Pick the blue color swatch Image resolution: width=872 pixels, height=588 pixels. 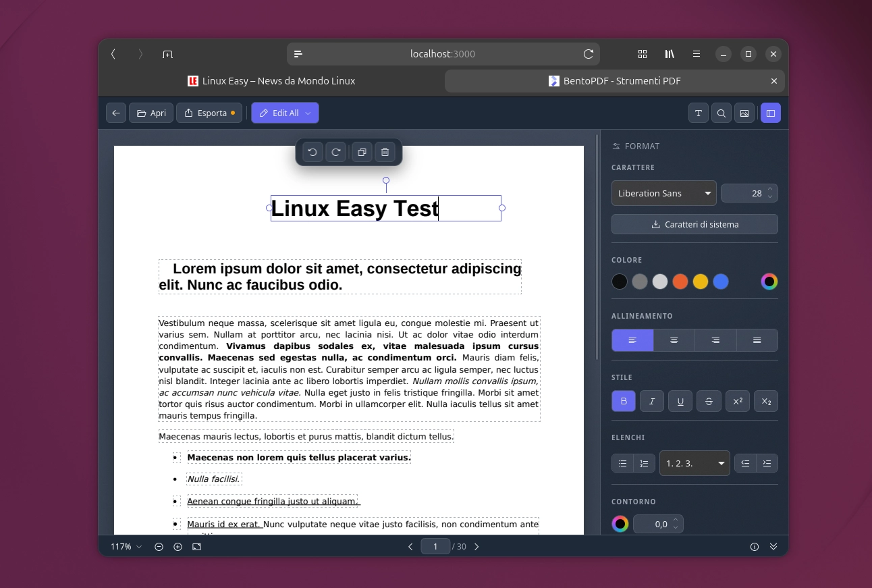point(721,282)
